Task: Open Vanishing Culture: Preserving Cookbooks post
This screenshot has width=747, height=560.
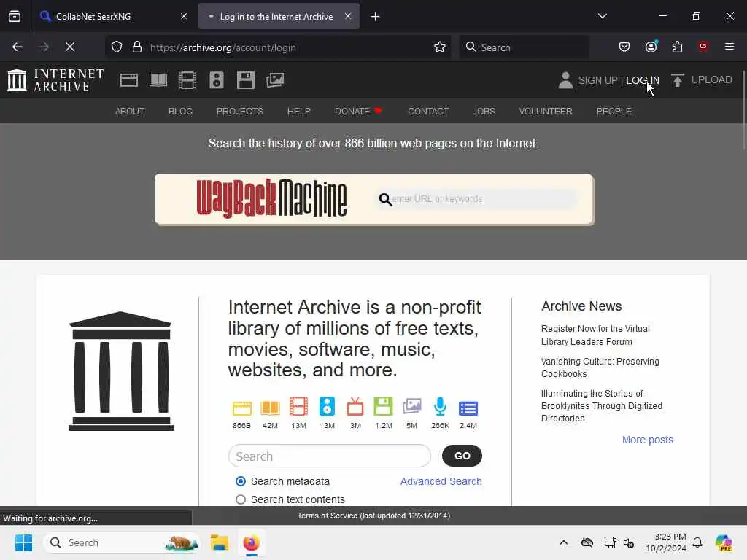Action: pos(600,367)
